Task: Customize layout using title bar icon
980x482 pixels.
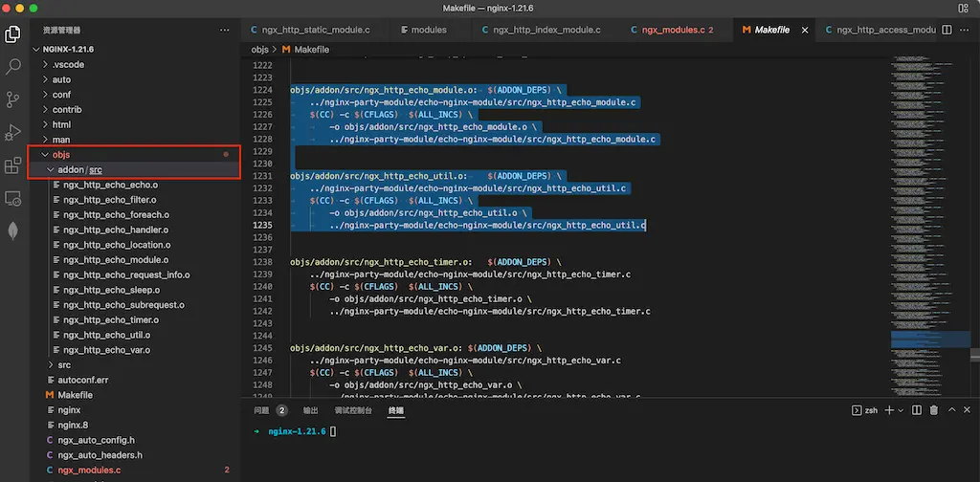Action: pos(963,8)
